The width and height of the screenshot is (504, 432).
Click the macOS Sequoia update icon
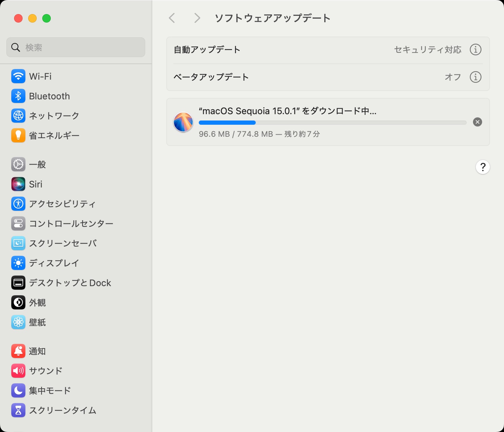coord(183,122)
